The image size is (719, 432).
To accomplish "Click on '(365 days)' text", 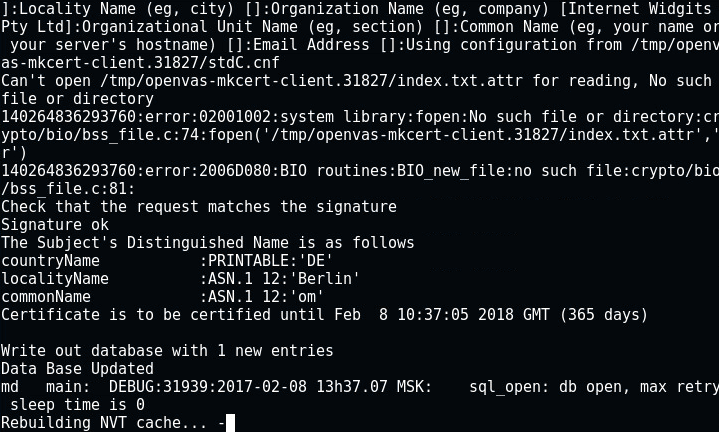I will pos(603,315).
